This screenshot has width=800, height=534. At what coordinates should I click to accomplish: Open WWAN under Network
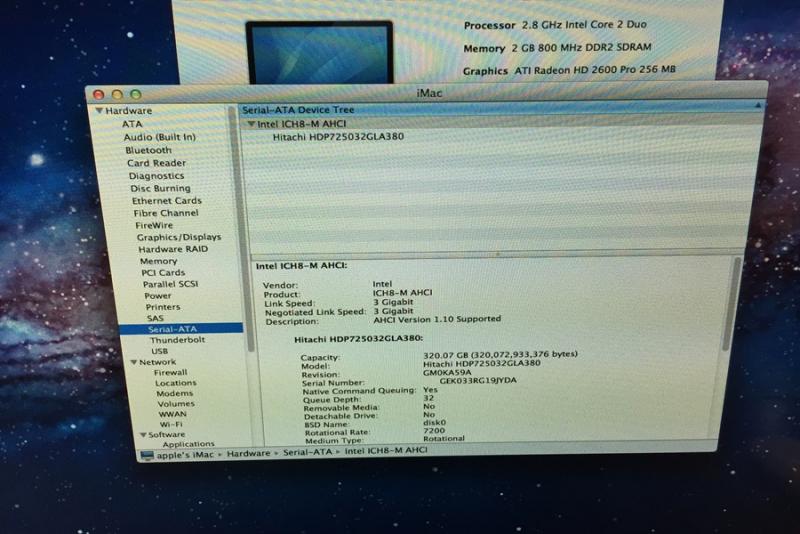pyautogui.click(x=172, y=414)
